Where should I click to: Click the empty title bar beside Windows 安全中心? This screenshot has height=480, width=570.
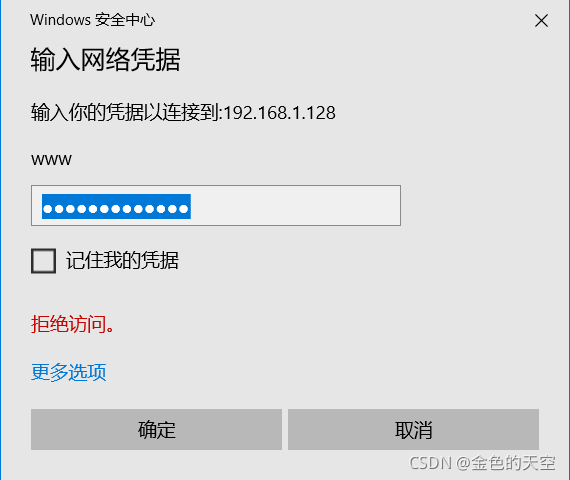[342, 20]
